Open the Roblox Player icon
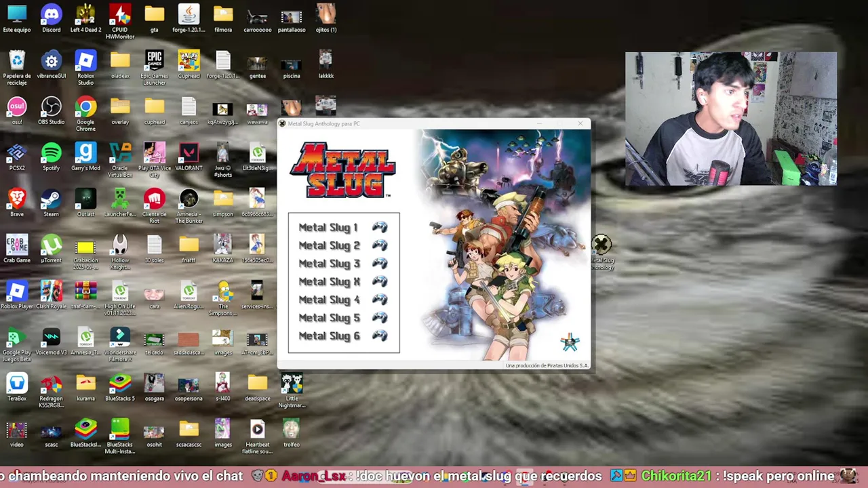 [x=17, y=295]
